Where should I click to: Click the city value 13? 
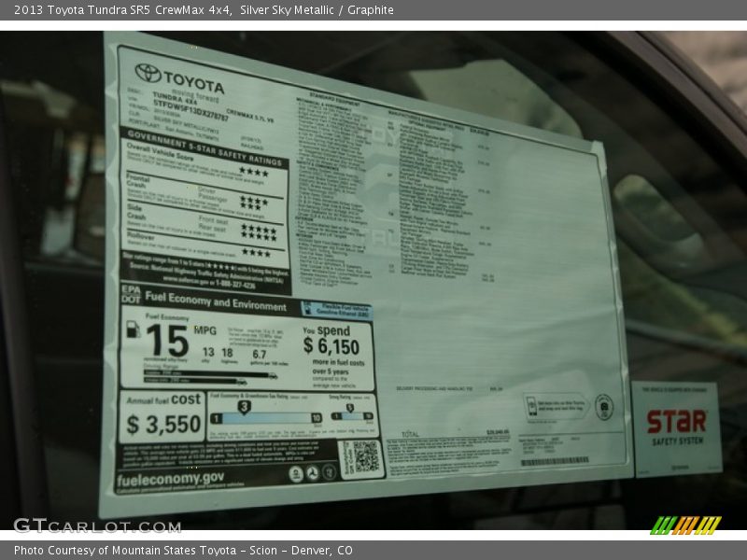tap(208, 352)
